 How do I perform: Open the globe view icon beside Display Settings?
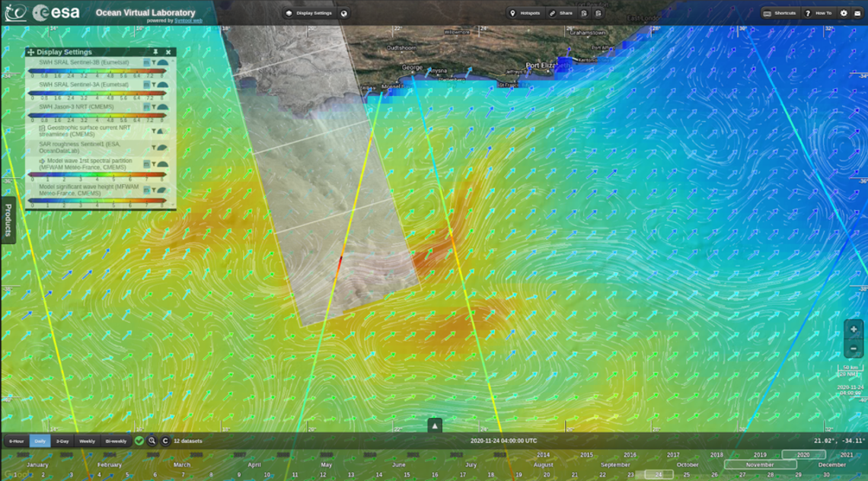click(343, 13)
